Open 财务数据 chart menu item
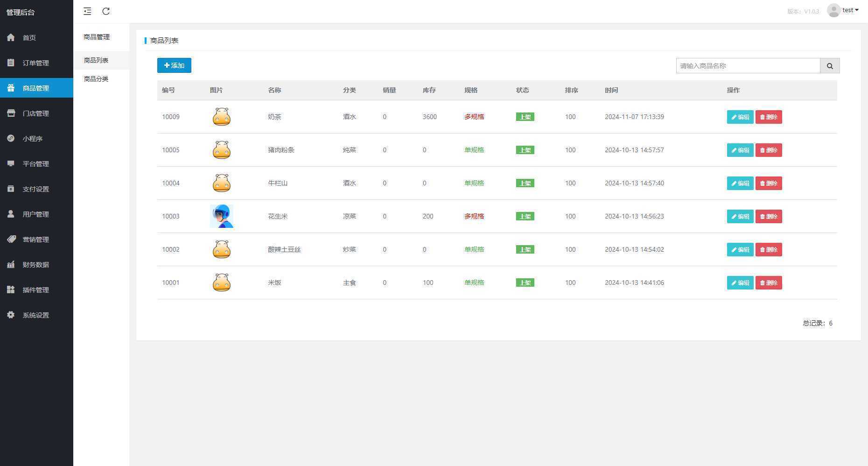The width and height of the screenshot is (868, 466). (36, 264)
